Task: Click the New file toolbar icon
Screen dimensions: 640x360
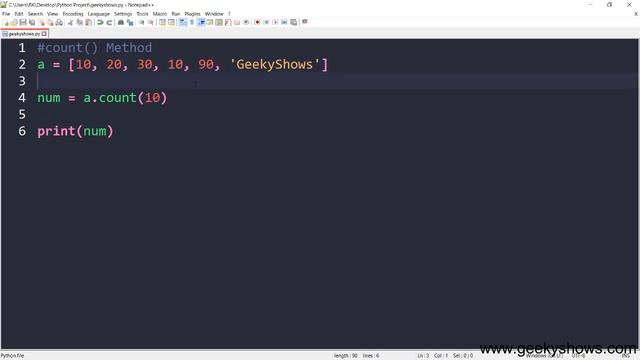Action: coord(6,22)
